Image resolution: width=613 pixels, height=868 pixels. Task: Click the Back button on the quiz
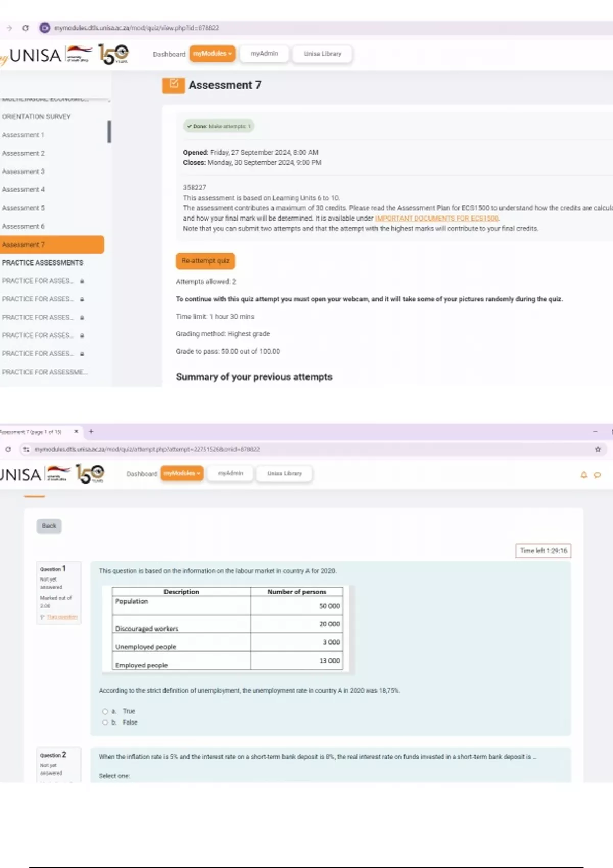49,526
